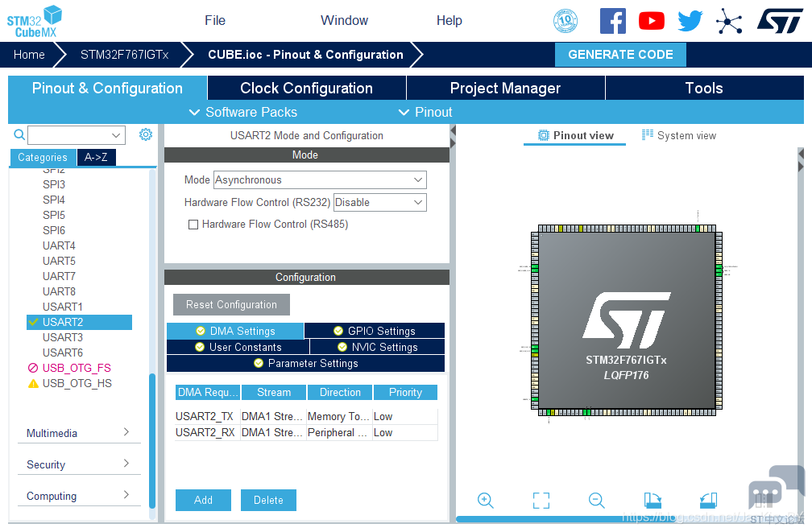Image resolution: width=812 pixels, height=532 pixels.
Task: Select USART3 in peripheral list
Action: click(63, 337)
